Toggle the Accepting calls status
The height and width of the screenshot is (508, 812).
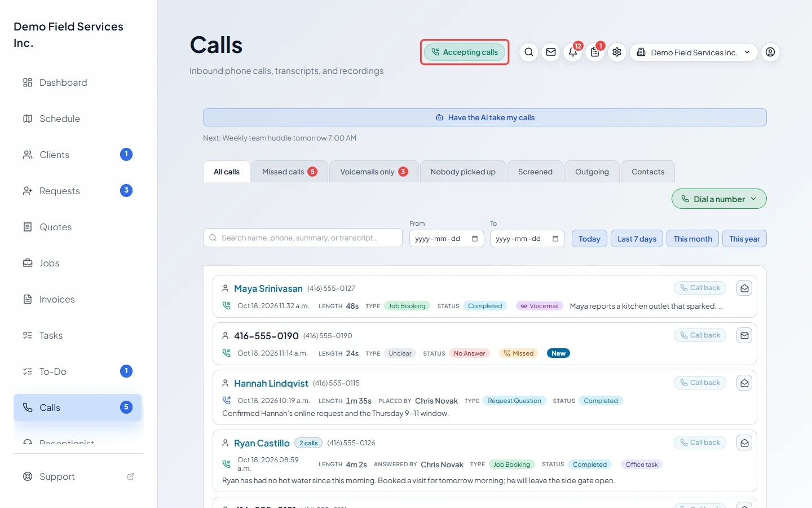pos(465,52)
